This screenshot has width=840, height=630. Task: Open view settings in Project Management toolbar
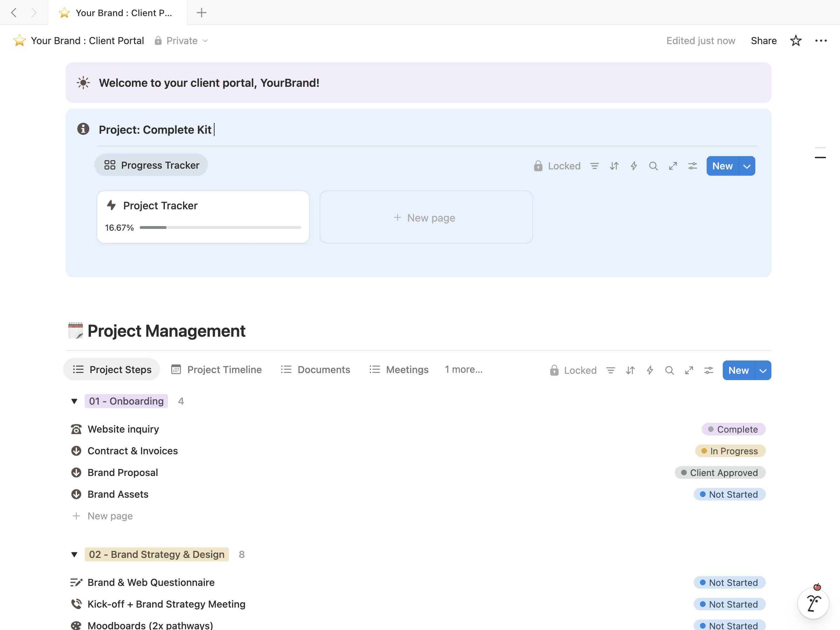pos(709,370)
